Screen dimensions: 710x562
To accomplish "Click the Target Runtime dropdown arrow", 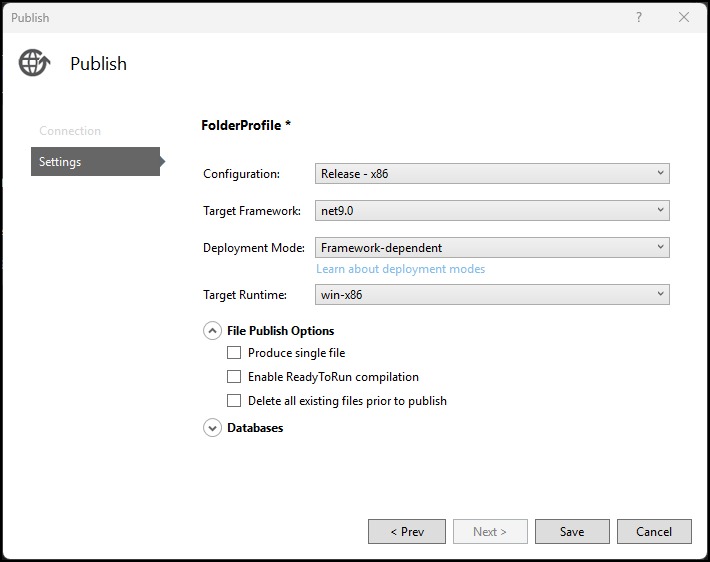I will point(660,294).
